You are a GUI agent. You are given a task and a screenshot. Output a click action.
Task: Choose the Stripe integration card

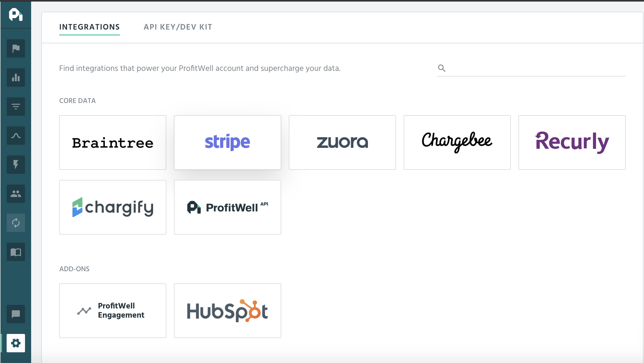point(228,142)
